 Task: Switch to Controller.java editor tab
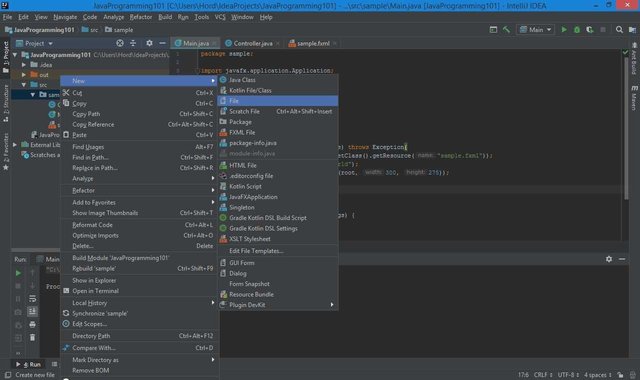pos(252,43)
